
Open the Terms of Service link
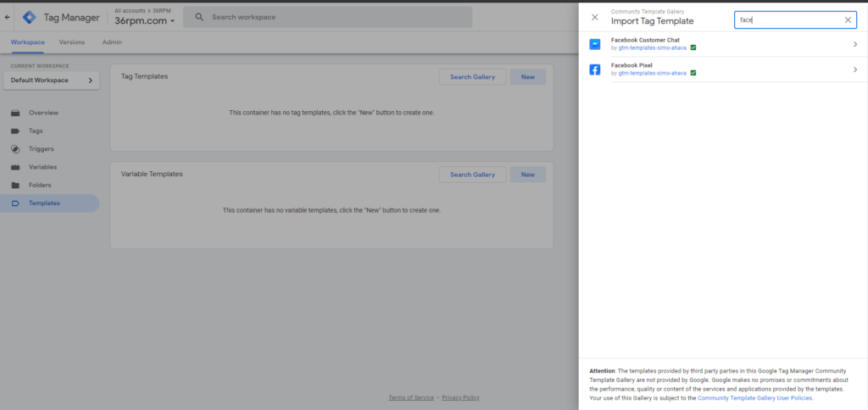pyautogui.click(x=411, y=398)
